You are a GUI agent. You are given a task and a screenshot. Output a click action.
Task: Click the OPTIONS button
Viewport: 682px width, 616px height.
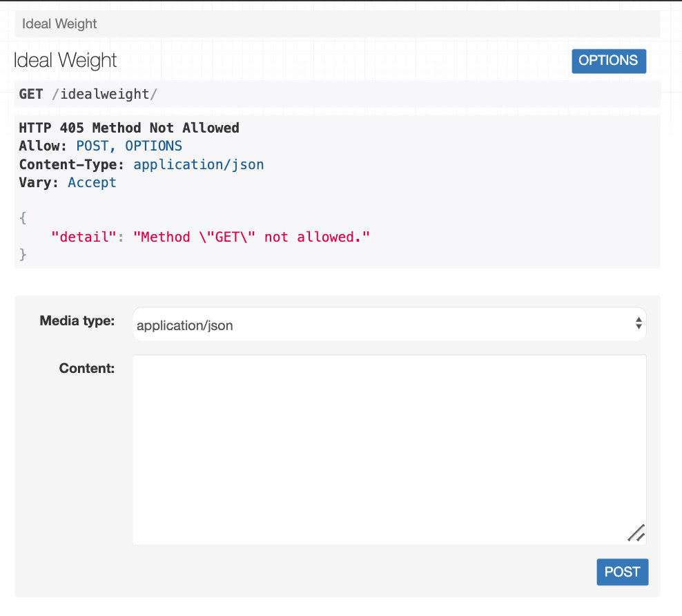[x=608, y=61]
